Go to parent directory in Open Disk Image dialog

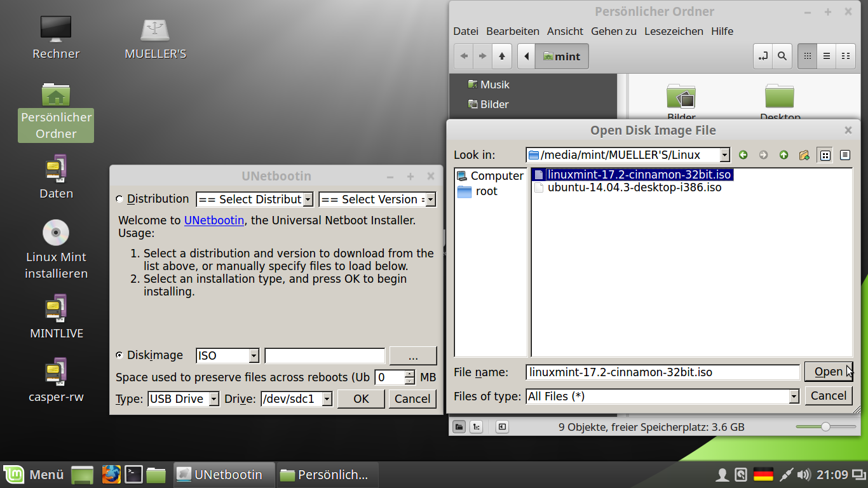click(783, 155)
